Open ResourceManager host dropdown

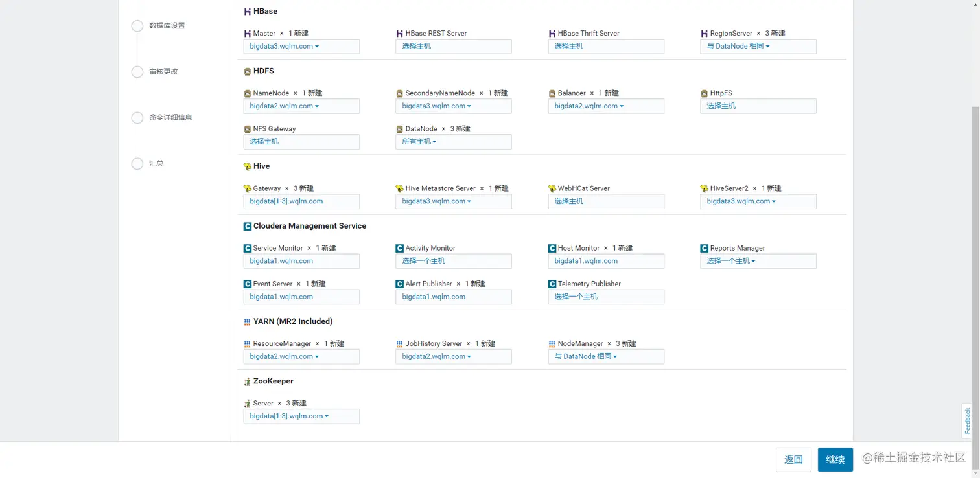click(x=301, y=356)
